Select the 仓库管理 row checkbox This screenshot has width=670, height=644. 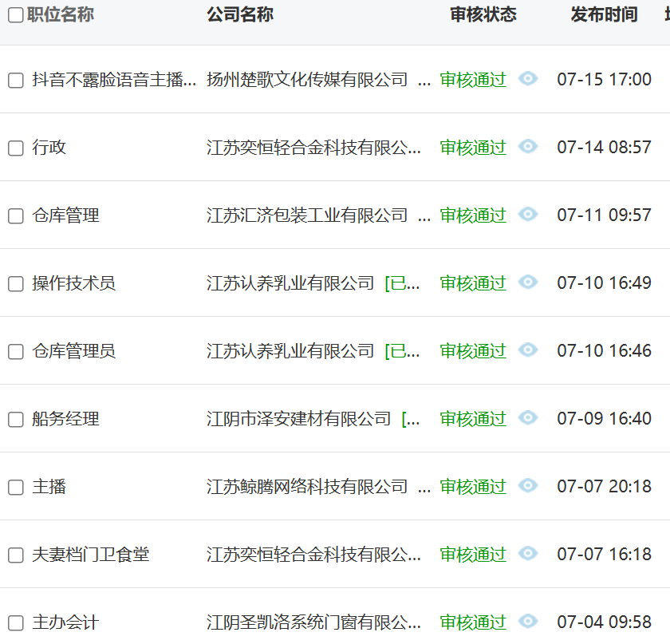(x=16, y=215)
